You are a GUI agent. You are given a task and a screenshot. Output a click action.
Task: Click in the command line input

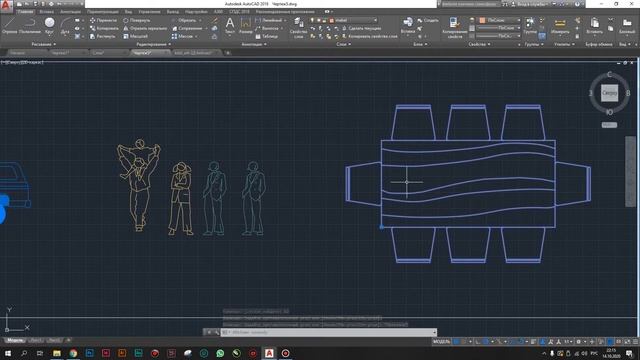[x=329, y=332]
